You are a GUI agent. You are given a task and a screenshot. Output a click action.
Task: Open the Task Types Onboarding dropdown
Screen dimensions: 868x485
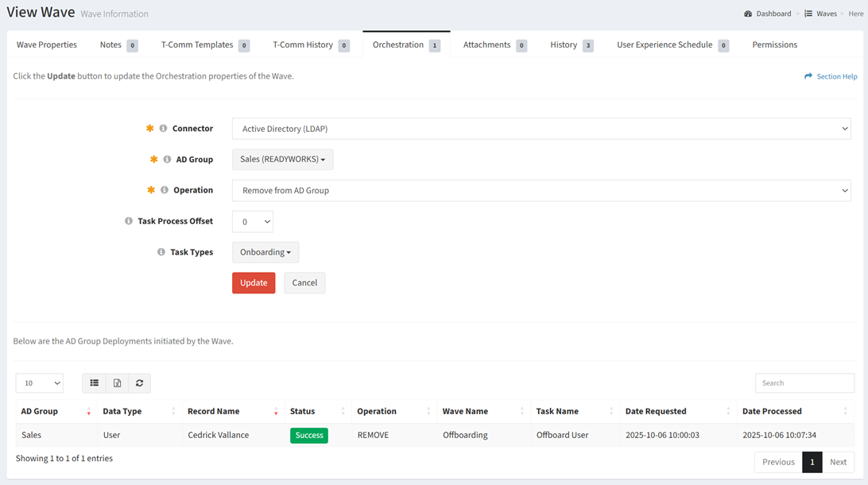(265, 253)
